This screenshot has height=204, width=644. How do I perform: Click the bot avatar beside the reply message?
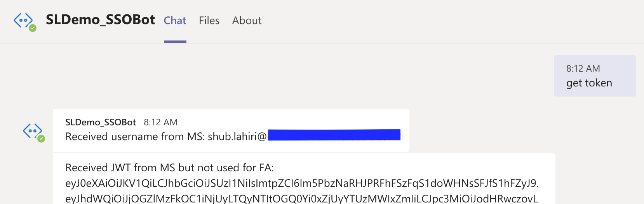33,131
